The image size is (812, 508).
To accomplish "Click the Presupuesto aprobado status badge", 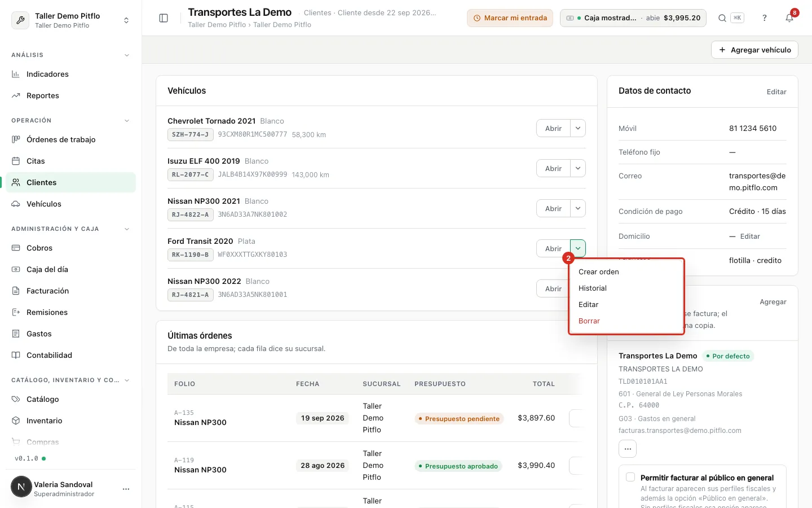I will tap(458, 466).
